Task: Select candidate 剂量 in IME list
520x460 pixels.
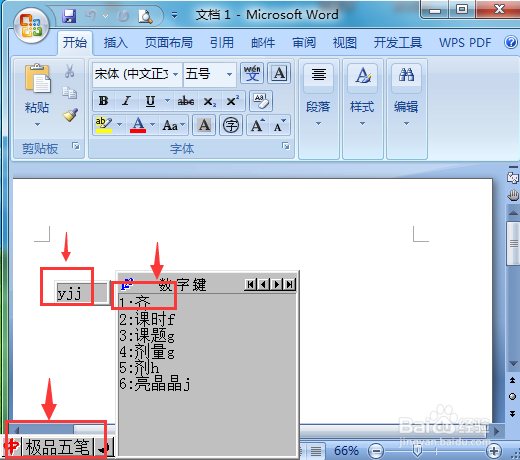Action: click(147, 352)
